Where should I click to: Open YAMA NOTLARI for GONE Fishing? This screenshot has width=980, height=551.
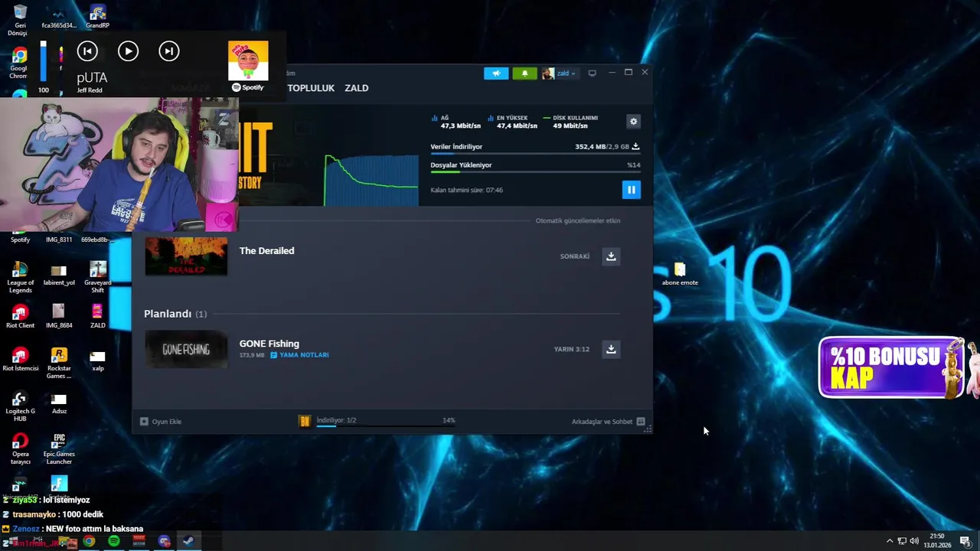point(299,355)
